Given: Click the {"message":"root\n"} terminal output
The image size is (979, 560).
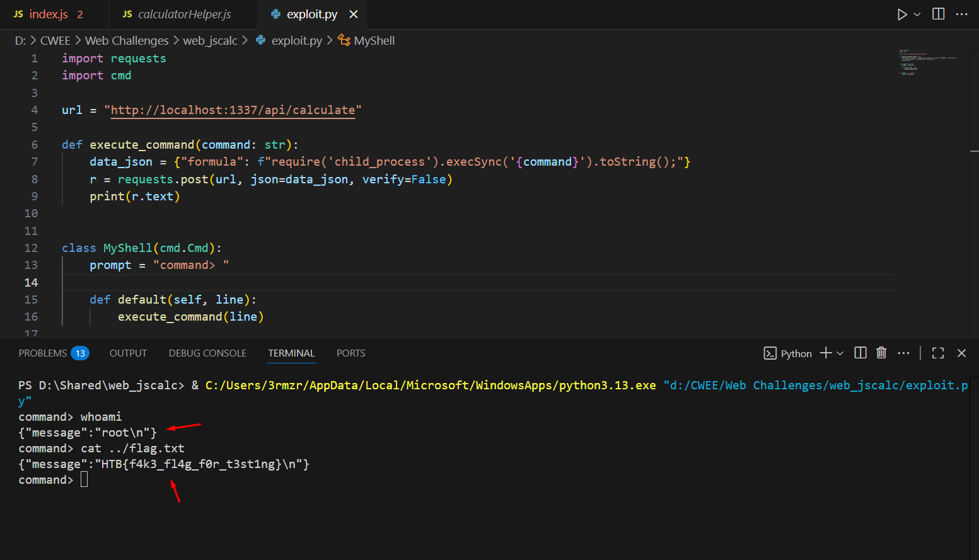Looking at the screenshot, I should tap(88, 433).
